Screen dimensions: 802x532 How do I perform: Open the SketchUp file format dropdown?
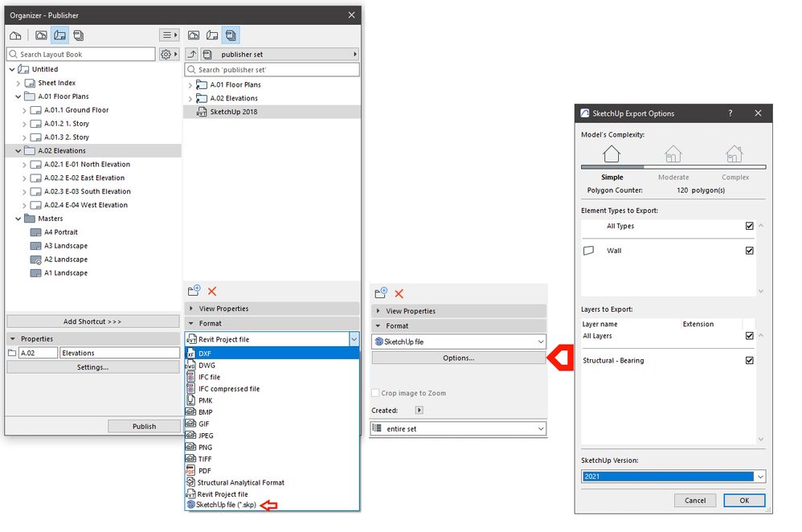pos(459,342)
